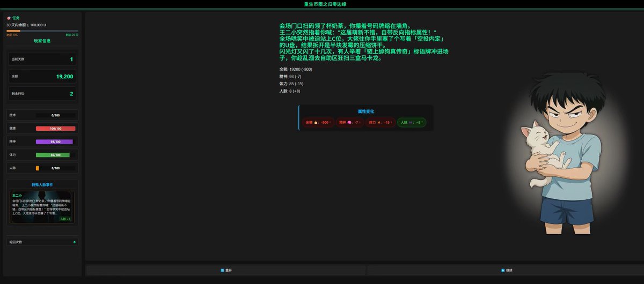This screenshot has width=644, height=284.
Task: Click the 剩余行动 value 2
Action: point(71,94)
